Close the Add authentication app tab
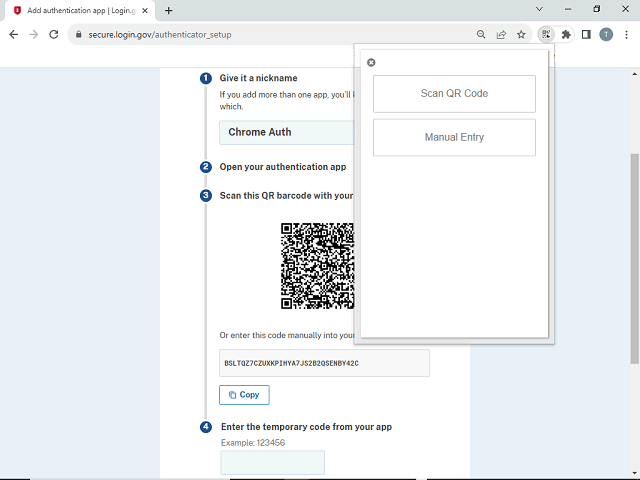The height and width of the screenshot is (480, 640). point(145,11)
